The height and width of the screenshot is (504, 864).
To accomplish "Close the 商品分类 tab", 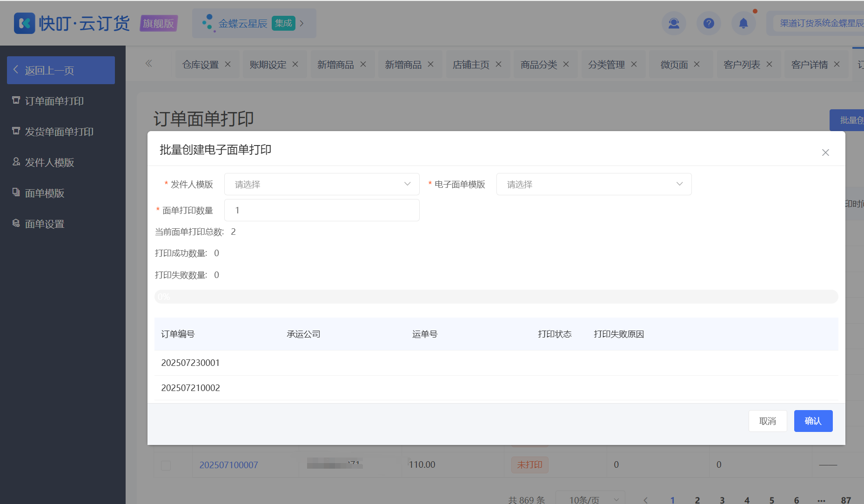I will 566,64.
